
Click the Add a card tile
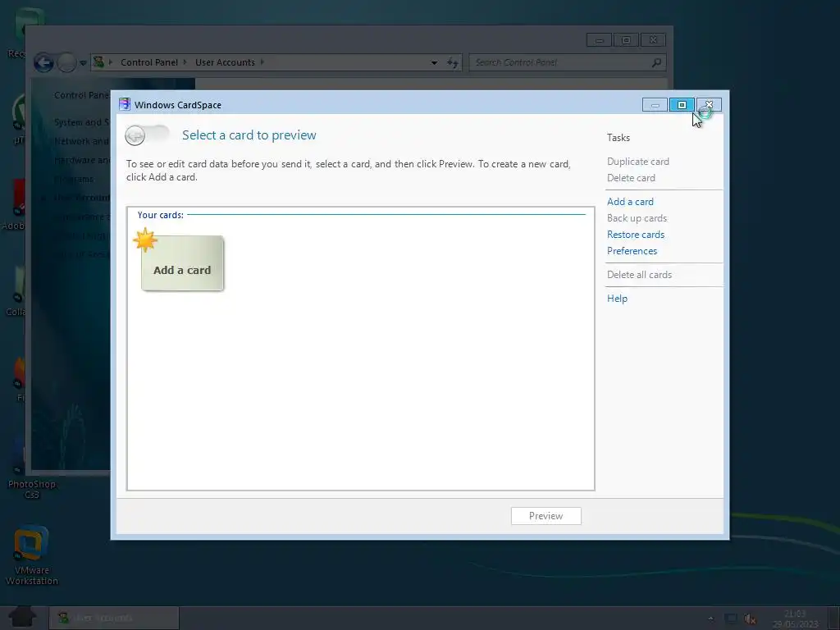point(182,263)
